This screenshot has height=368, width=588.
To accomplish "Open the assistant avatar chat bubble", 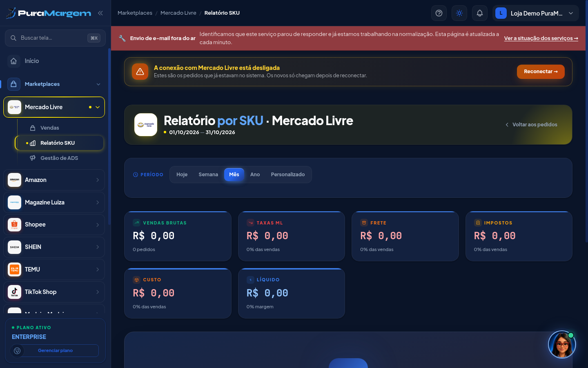I will click(562, 345).
